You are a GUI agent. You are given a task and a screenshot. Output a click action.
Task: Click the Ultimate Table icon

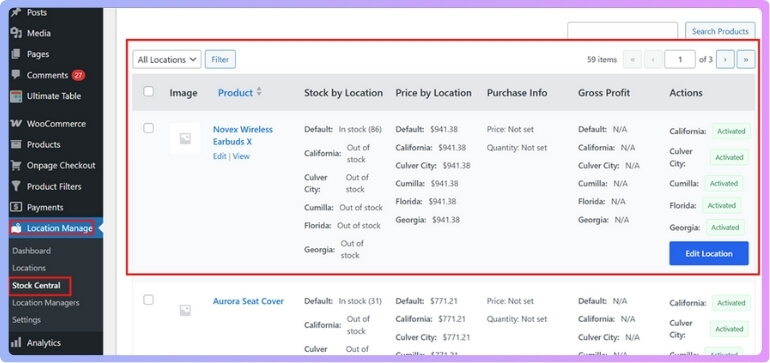click(x=16, y=96)
